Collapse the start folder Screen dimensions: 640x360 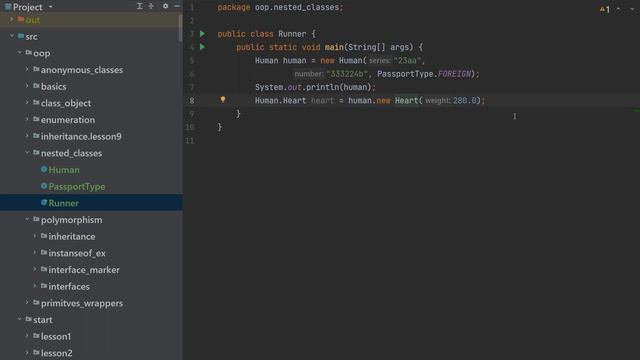(19, 320)
